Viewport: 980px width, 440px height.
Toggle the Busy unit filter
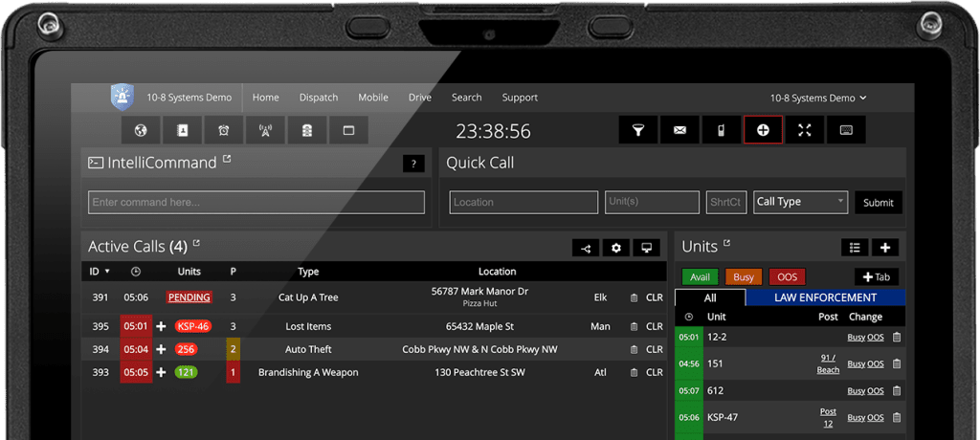coord(743,276)
